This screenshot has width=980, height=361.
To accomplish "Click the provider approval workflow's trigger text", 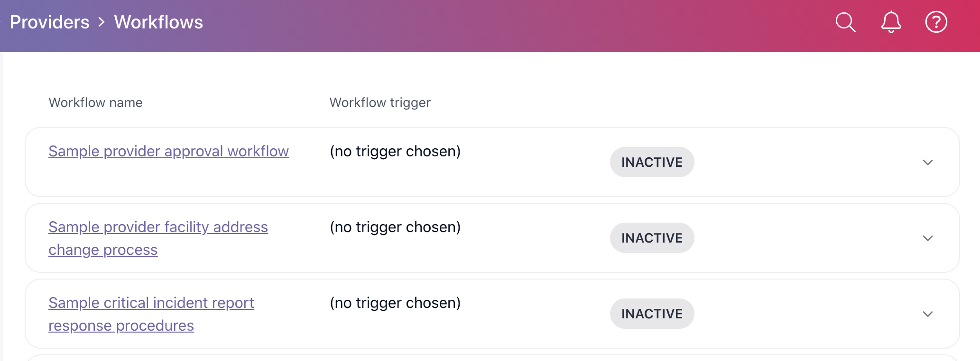I will 395,151.
